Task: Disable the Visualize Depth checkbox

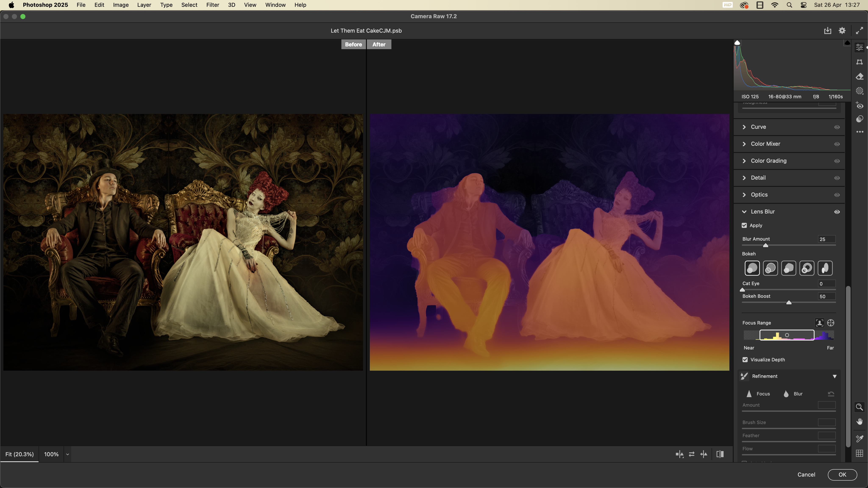Action: point(745,360)
